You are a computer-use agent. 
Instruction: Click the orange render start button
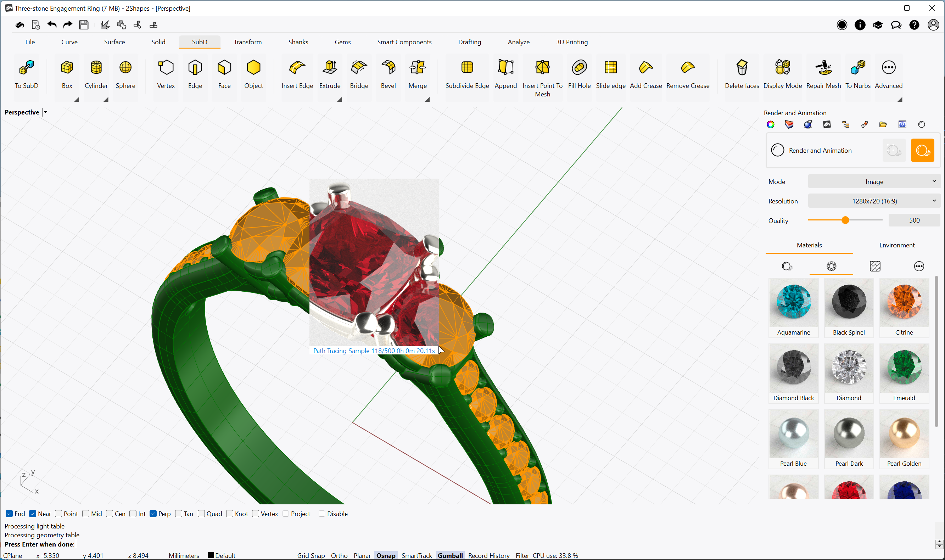pos(922,150)
